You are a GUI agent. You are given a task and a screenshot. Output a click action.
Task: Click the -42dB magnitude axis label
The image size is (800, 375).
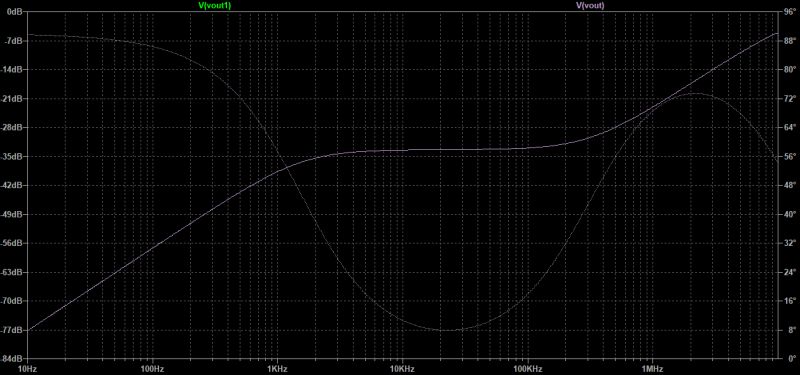[12, 185]
